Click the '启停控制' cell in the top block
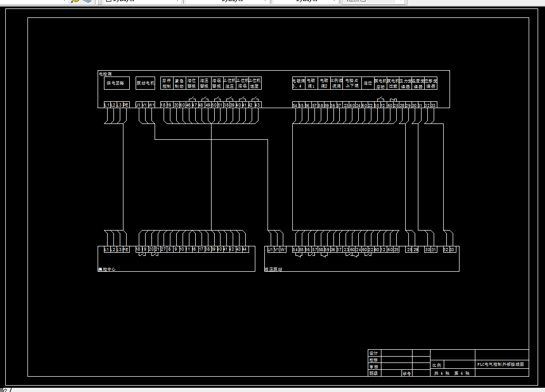This screenshot has width=545, height=392. (167, 83)
